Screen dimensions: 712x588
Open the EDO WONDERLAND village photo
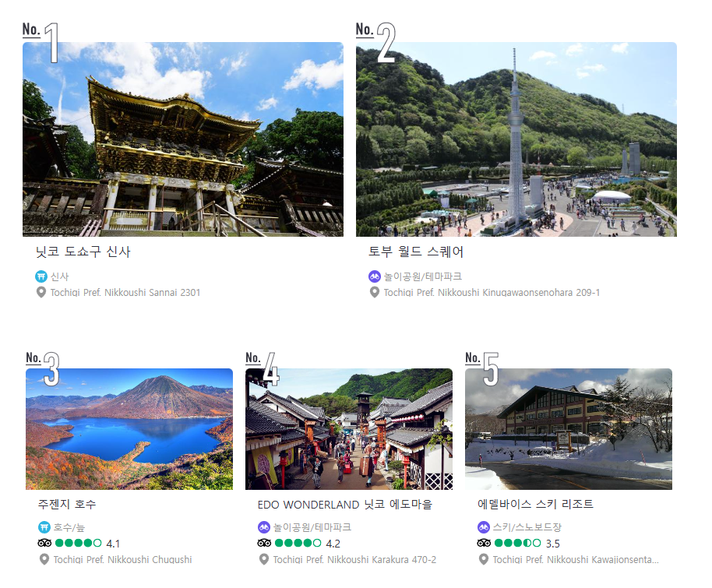tap(349, 429)
